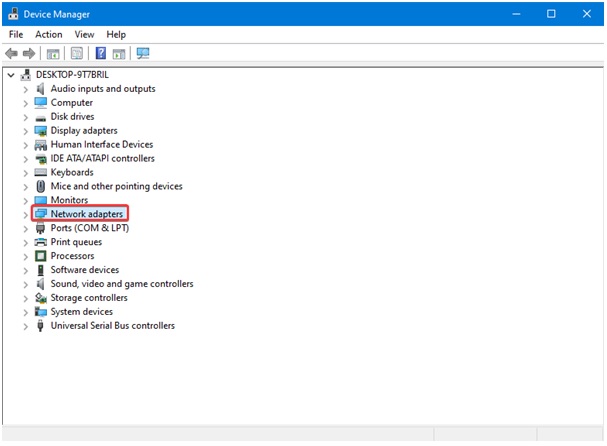The width and height of the screenshot is (607, 446).
Task: Open the File menu
Action: pos(16,34)
